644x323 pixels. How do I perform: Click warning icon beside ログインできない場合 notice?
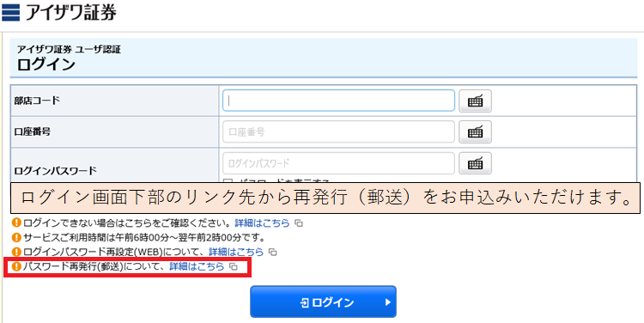[x=16, y=223]
